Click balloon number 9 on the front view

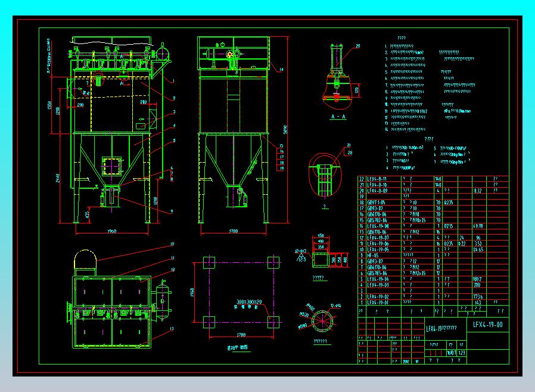pyautogui.click(x=172, y=211)
